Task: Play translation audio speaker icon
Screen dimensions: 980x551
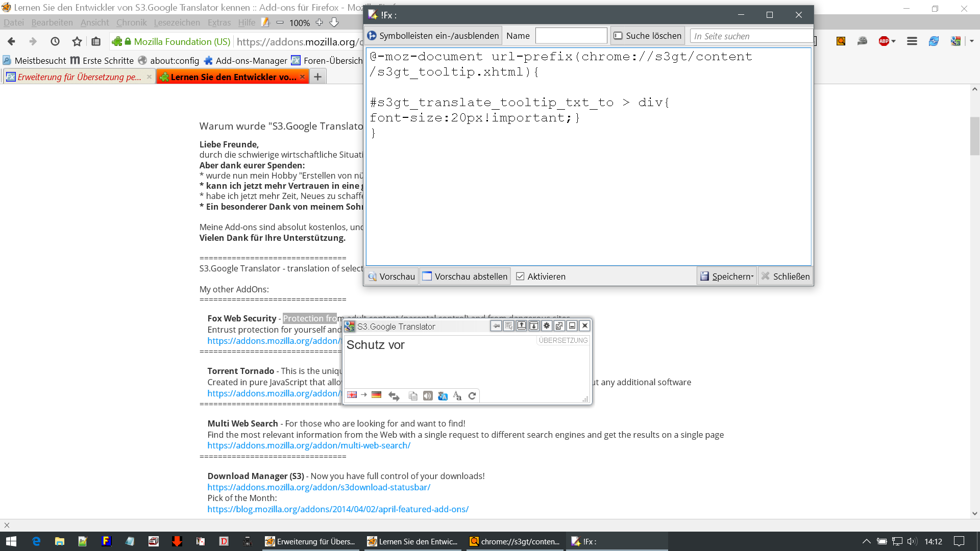Action: click(428, 396)
